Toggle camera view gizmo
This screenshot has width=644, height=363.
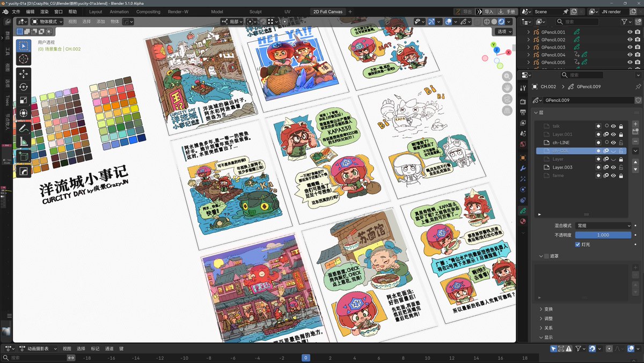[x=507, y=100]
